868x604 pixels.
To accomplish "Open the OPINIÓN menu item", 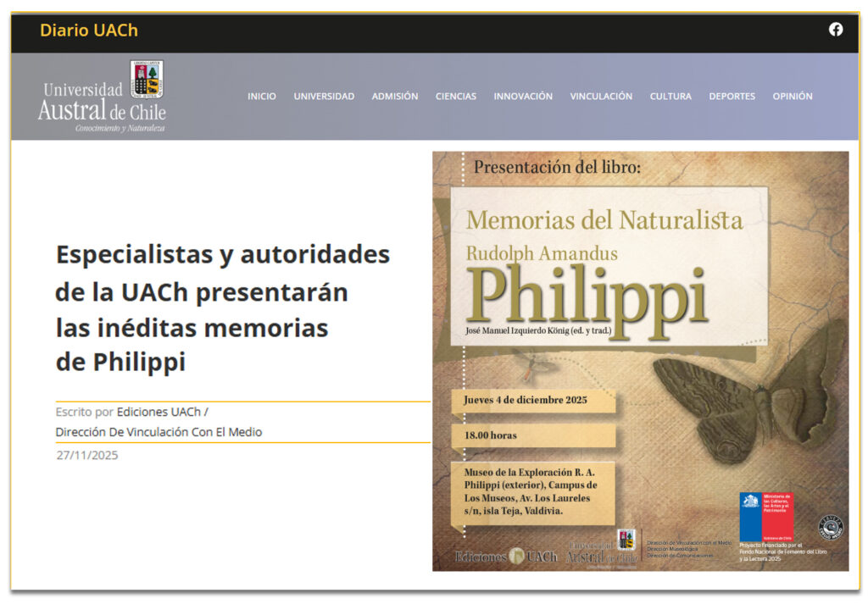I will pyautogui.click(x=792, y=97).
